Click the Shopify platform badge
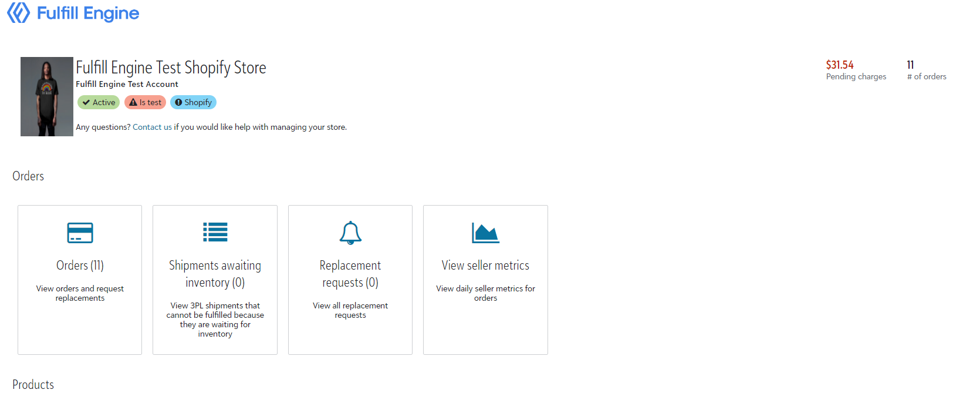The image size is (980, 403). [x=193, y=102]
